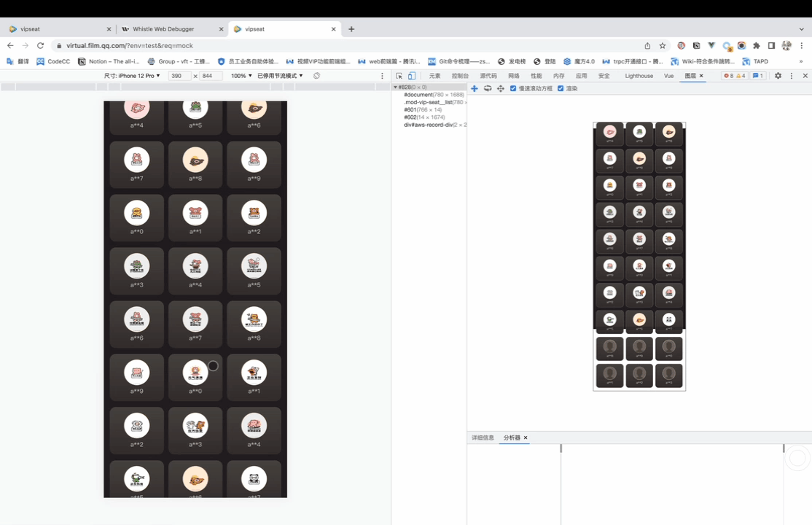Go back in browser history

tap(10, 46)
